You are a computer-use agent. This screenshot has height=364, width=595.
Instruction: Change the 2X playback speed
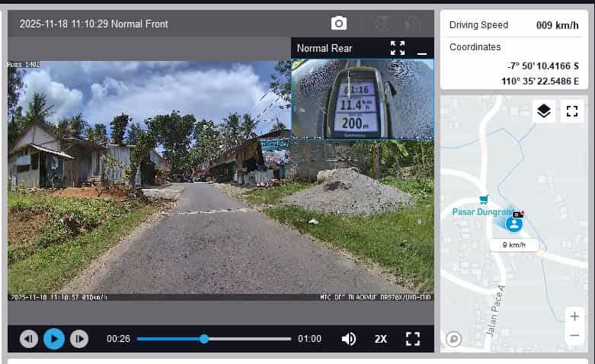click(x=380, y=339)
